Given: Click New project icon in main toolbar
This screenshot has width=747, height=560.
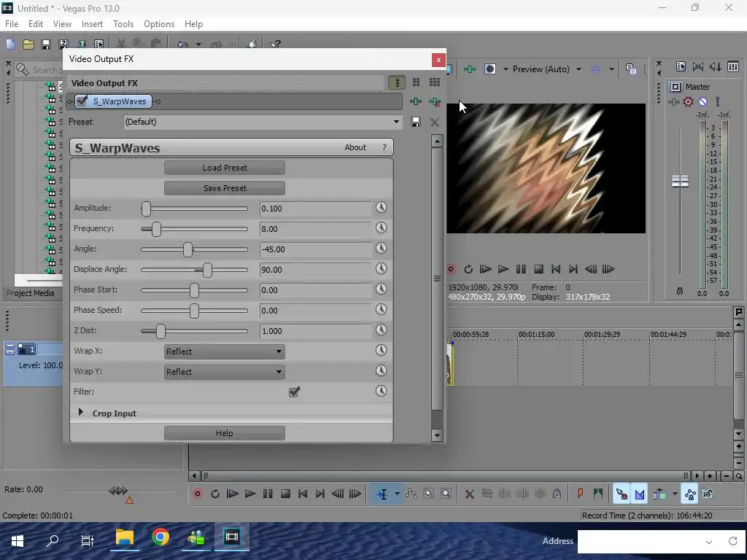Looking at the screenshot, I should [x=10, y=44].
